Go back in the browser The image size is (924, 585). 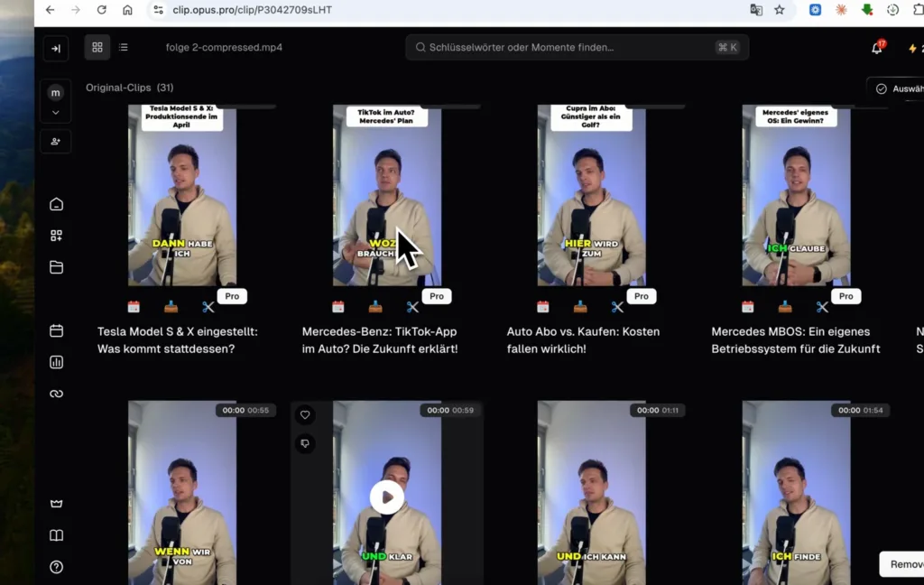[x=51, y=10]
